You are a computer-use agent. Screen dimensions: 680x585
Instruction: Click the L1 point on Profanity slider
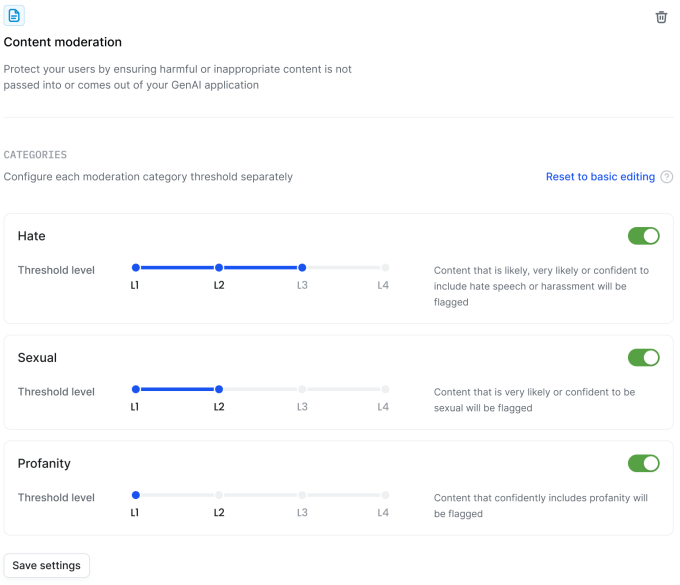[x=136, y=495]
